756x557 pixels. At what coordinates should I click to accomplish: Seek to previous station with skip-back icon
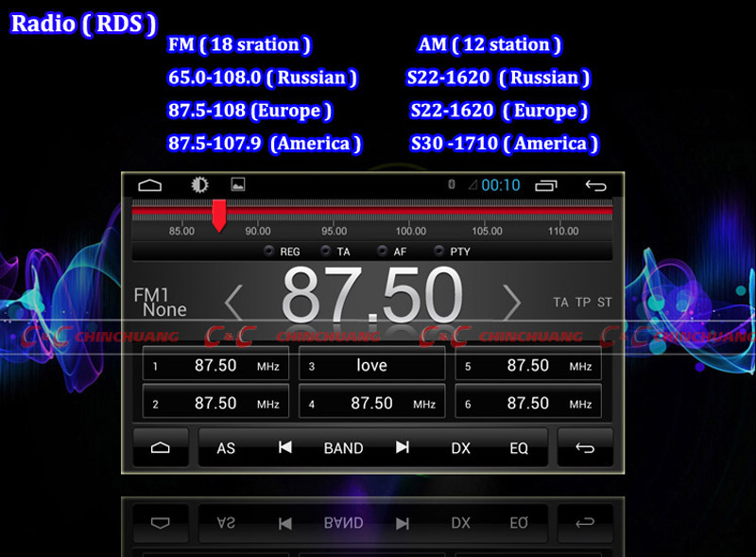point(284,447)
